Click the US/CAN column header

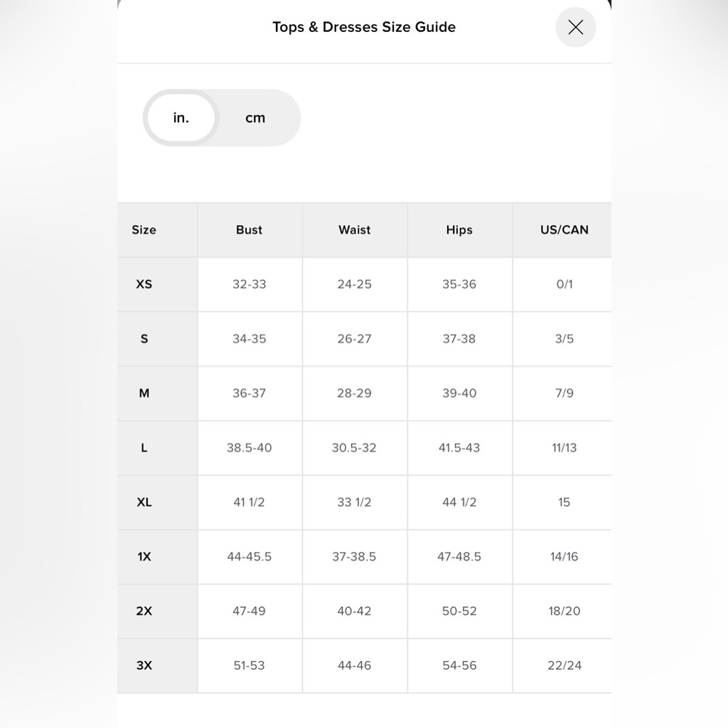tap(564, 230)
